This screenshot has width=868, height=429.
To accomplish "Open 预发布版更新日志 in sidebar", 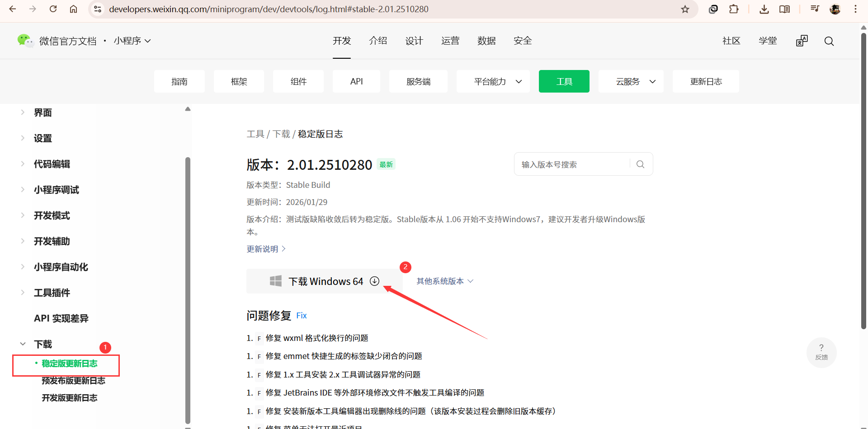I will [x=73, y=381].
